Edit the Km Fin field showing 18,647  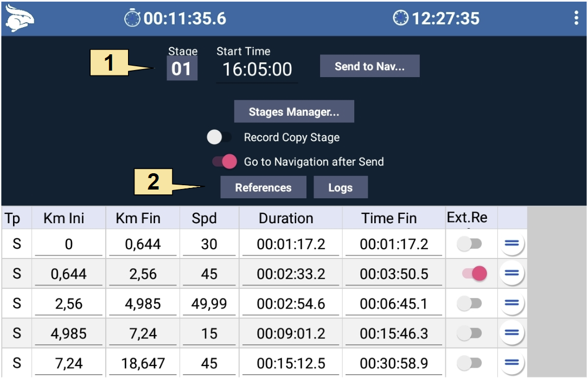point(143,363)
